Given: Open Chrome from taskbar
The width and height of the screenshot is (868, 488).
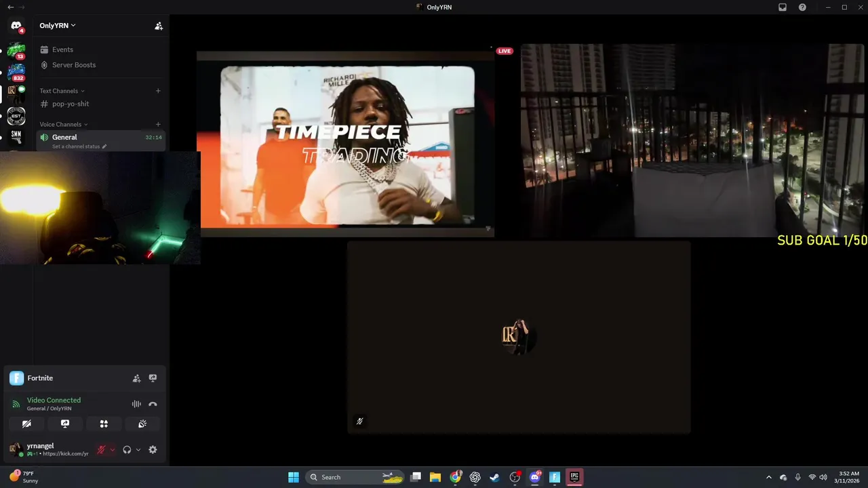Looking at the screenshot, I should 456,477.
